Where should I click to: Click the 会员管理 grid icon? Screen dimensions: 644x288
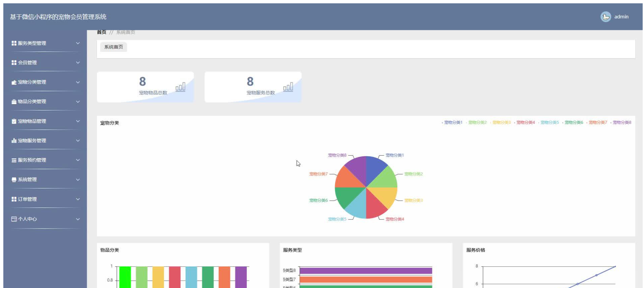[x=14, y=63]
